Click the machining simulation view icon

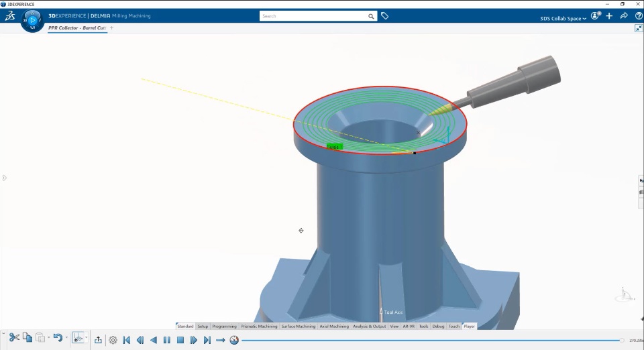pos(77,338)
